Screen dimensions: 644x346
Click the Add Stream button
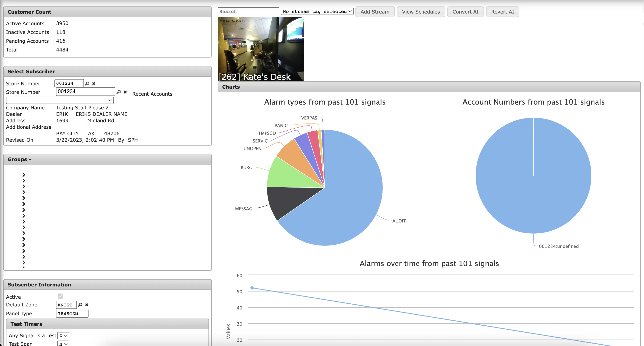click(375, 12)
